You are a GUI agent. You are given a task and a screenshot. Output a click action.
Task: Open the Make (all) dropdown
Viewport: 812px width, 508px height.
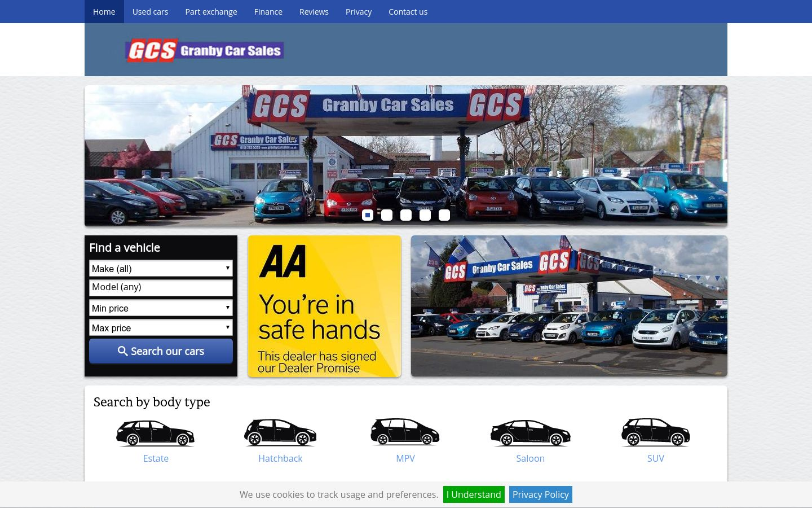pyautogui.click(x=161, y=269)
